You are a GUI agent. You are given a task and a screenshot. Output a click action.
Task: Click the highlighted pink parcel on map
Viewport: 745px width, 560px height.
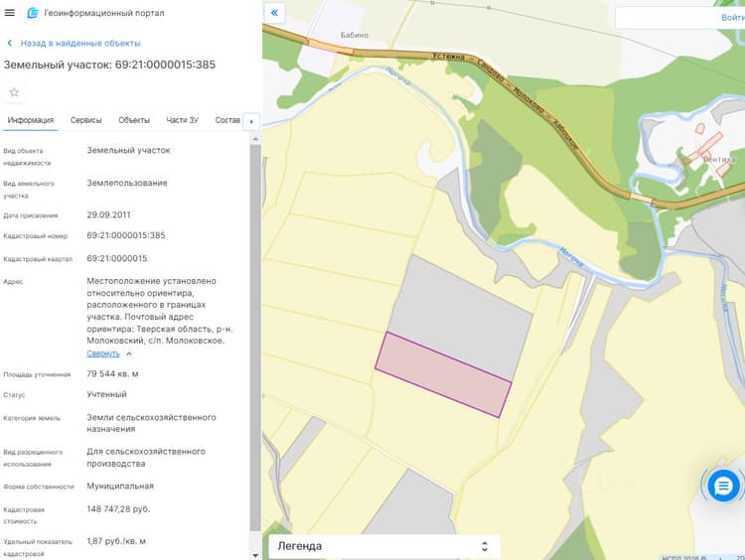[x=443, y=374]
